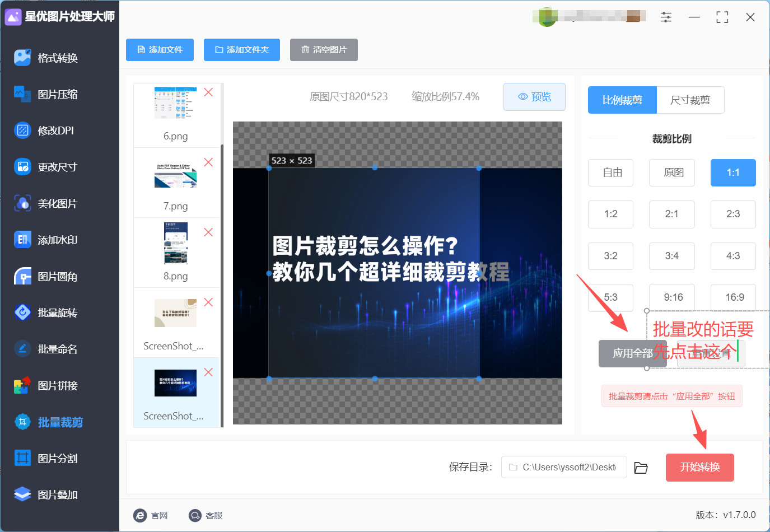Viewport: 770px width, 532px height.
Task: Click the 保存目录 label
Action: (471, 467)
